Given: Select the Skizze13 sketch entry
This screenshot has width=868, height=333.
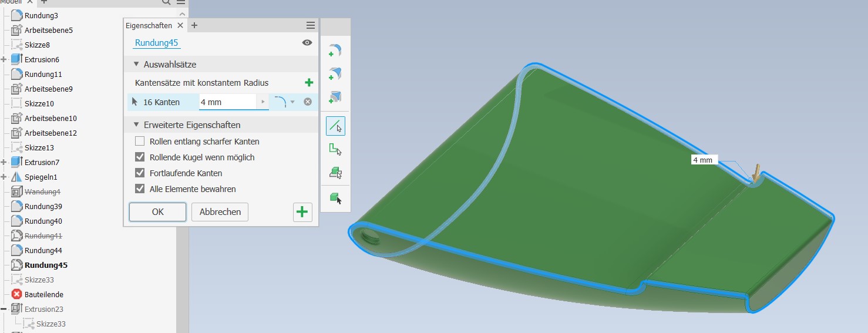Looking at the screenshot, I should point(39,147).
